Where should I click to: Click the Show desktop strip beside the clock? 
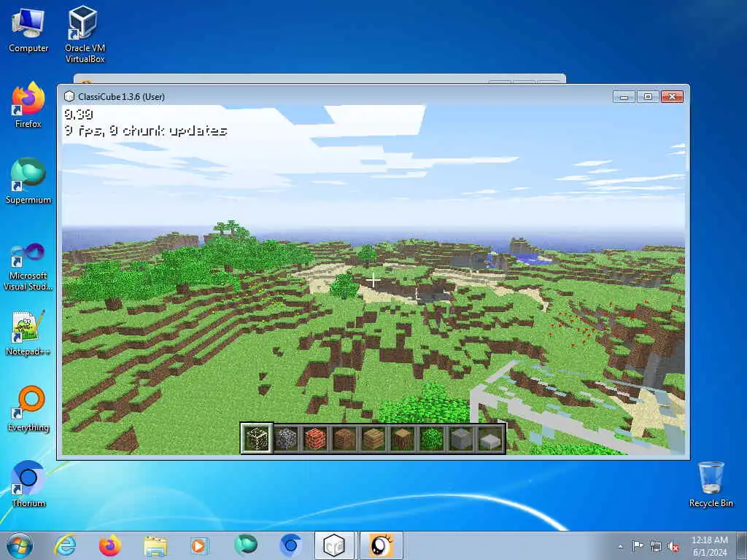(742, 545)
